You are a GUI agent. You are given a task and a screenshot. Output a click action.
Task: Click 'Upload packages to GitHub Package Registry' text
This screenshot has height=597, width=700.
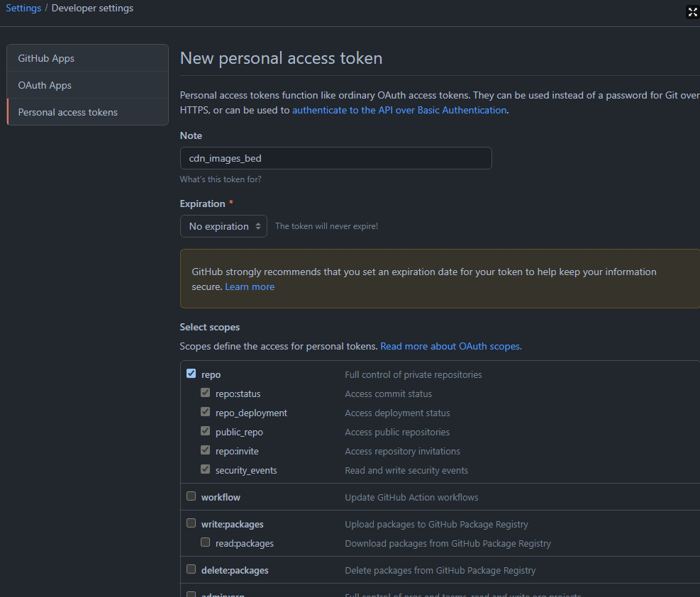[437, 524]
